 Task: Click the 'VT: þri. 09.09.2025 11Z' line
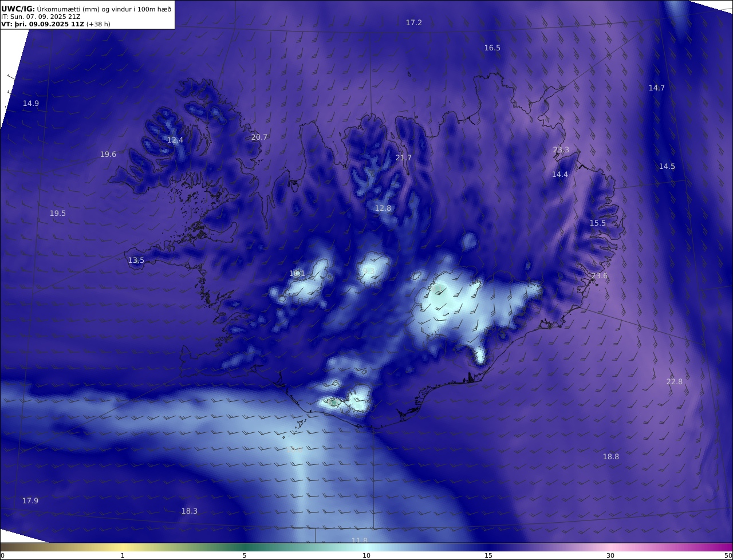56,24
